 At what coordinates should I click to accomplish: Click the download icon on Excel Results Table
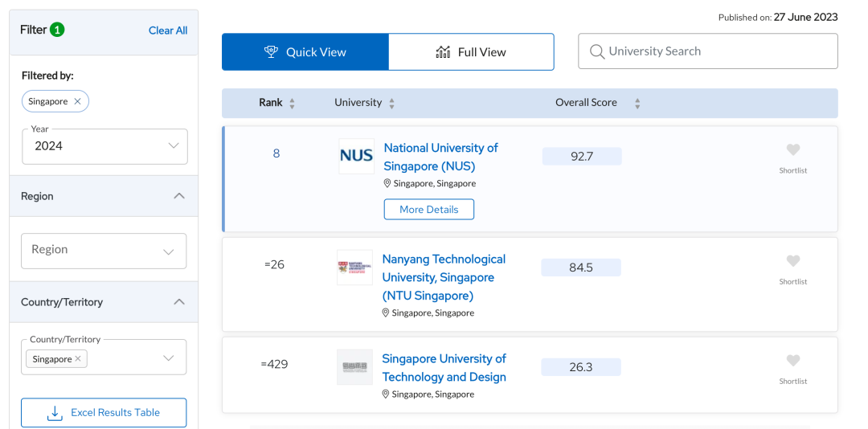[55, 413]
